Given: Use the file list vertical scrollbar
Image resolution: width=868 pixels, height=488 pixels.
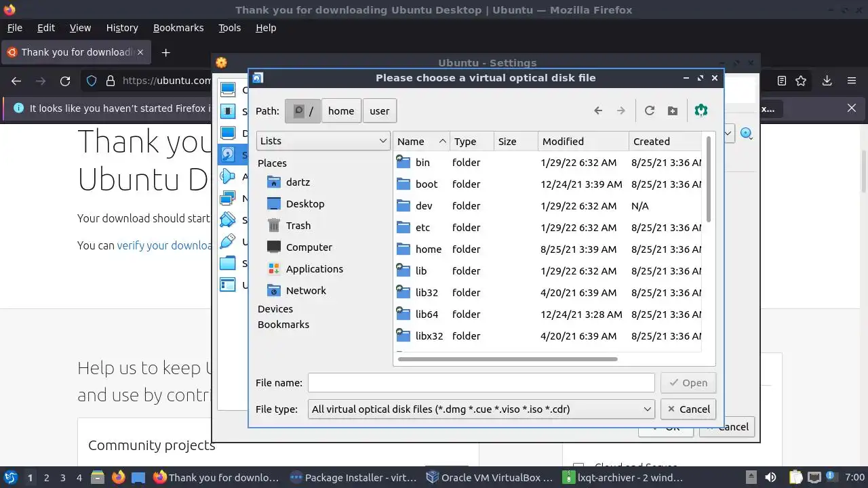Looking at the screenshot, I should pyautogui.click(x=709, y=180).
